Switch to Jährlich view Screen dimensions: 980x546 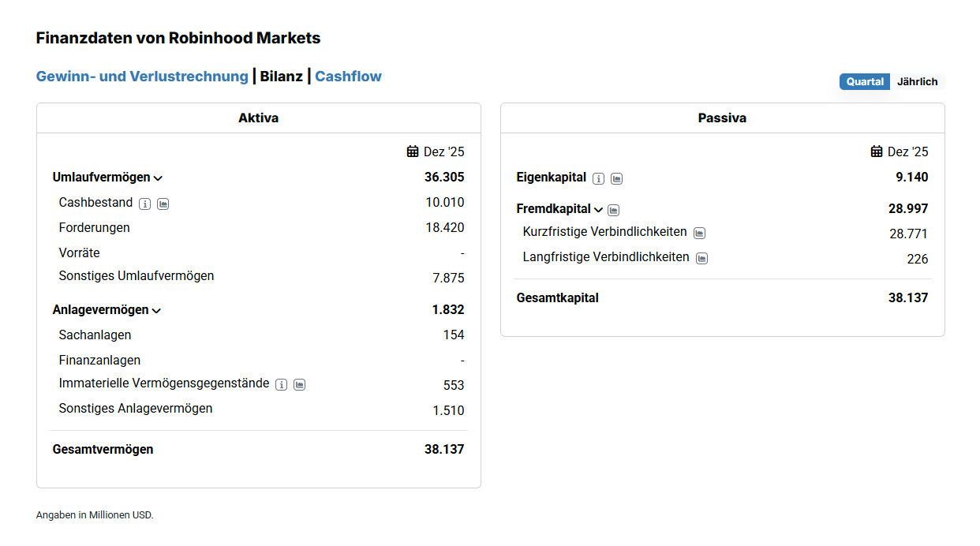coord(917,82)
